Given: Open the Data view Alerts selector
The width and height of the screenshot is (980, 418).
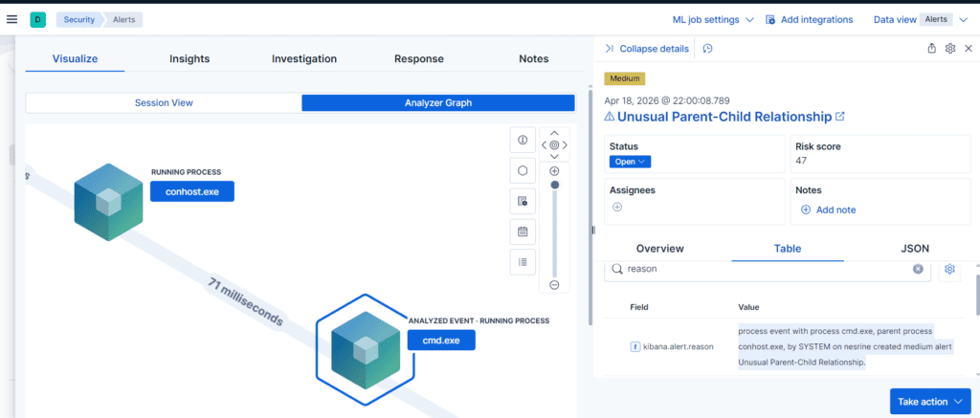Looking at the screenshot, I should (921, 20).
